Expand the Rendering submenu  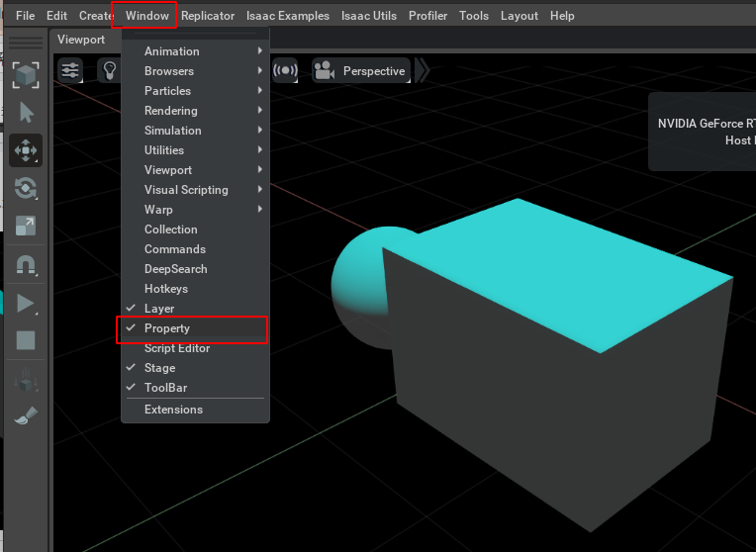pos(195,111)
